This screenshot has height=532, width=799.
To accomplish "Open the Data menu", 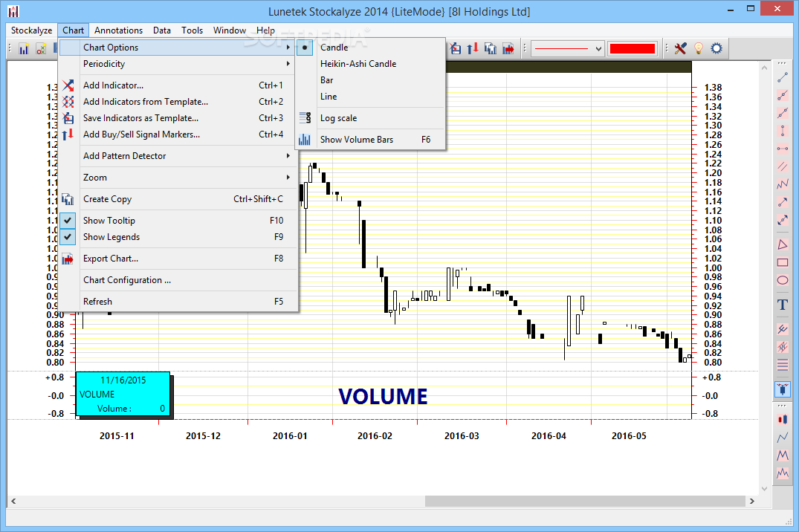I will click(162, 30).
